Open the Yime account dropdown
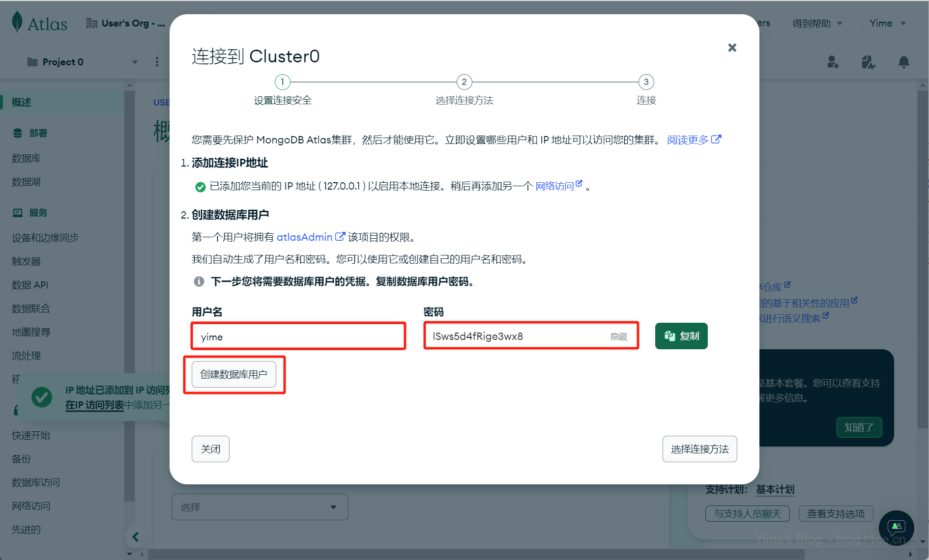Image resolution: width=929 pixels, height=560 pixels. click(x=887, y=23)
